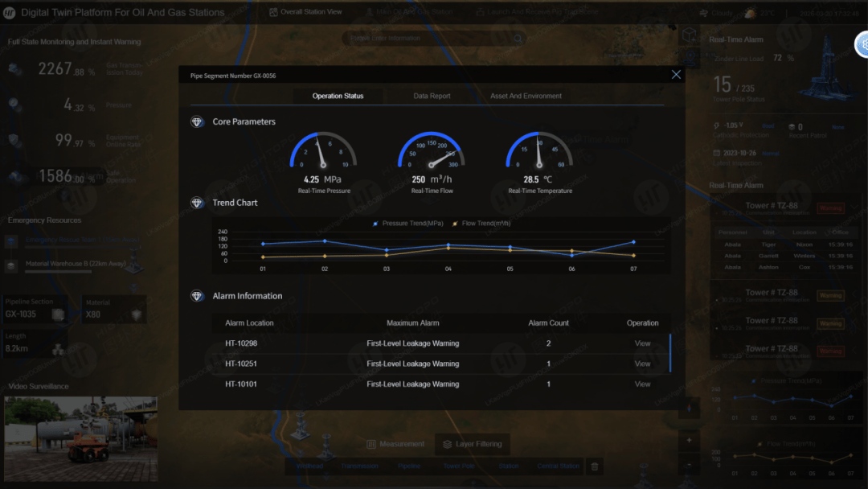Open the Overall Station View tab
This screenshot has height=489, width=868.
[305, 11]
